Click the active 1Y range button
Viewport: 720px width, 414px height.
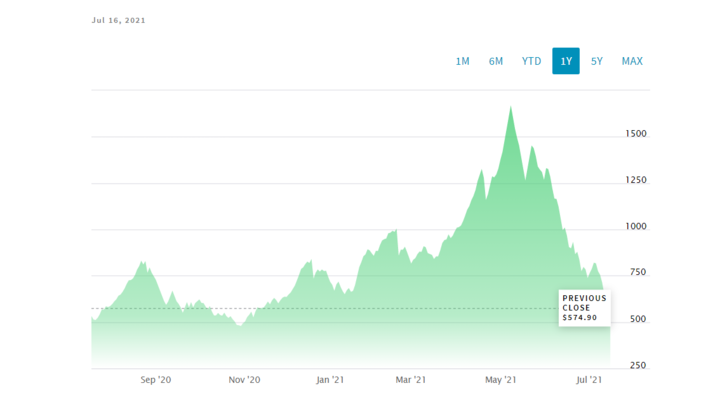(566, 61)
